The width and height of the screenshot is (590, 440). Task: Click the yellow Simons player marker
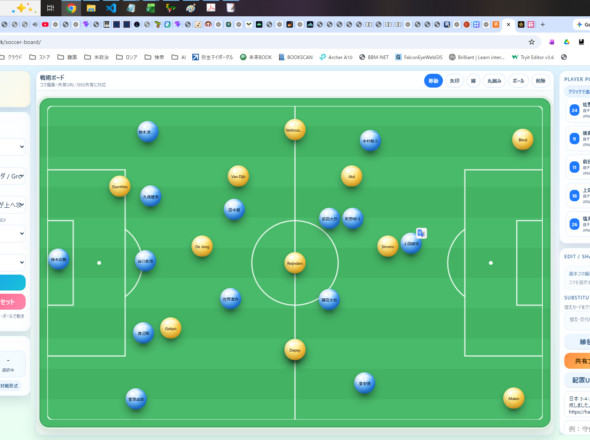(x=388, y=247)
